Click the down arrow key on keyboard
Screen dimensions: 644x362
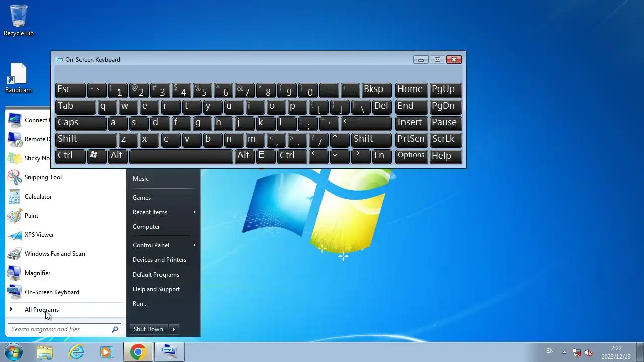(340, 156)
